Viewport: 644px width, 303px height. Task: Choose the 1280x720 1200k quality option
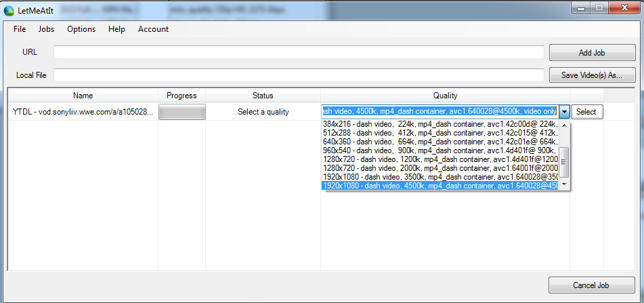[x=440, y=159]
